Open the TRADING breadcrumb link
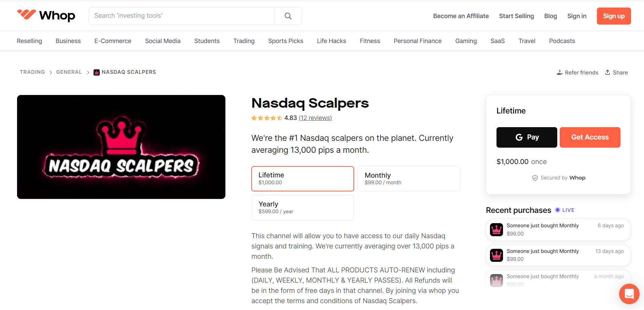The height and width of the screenshot is (310, 644). coord(32,72)
